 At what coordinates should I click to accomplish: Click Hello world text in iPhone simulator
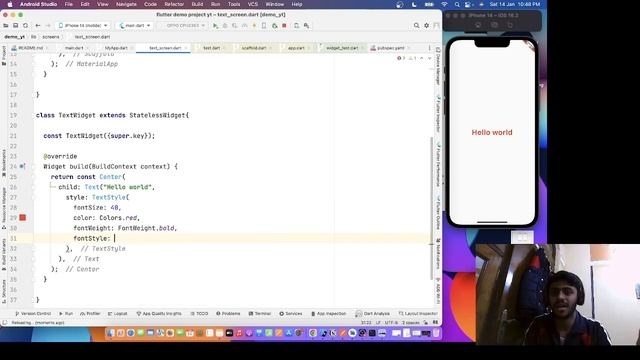point(492,132)
